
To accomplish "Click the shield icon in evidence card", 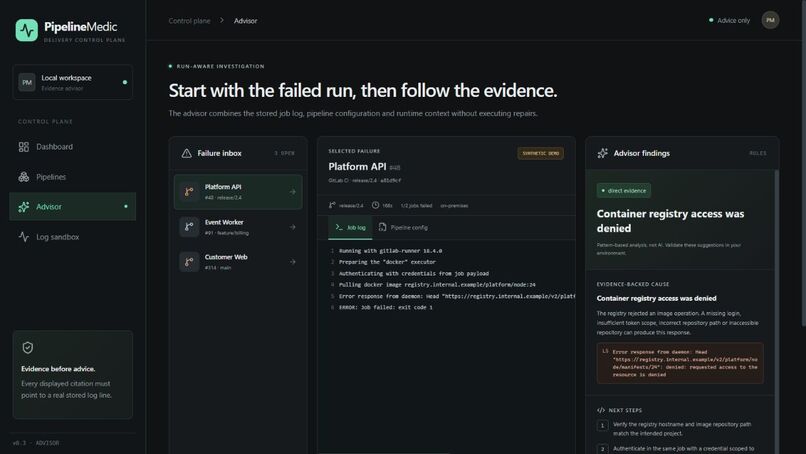I will click(x=28, y=348).
